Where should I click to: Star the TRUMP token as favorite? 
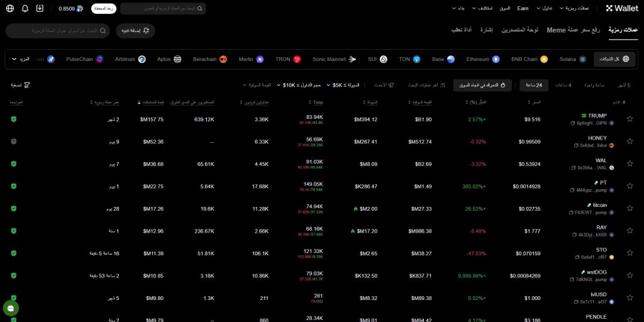630,119
